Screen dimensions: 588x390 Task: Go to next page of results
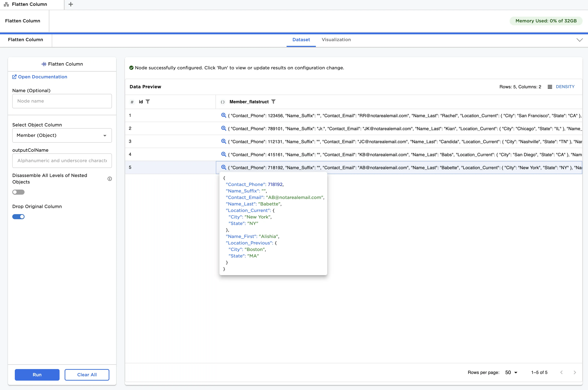575,372
